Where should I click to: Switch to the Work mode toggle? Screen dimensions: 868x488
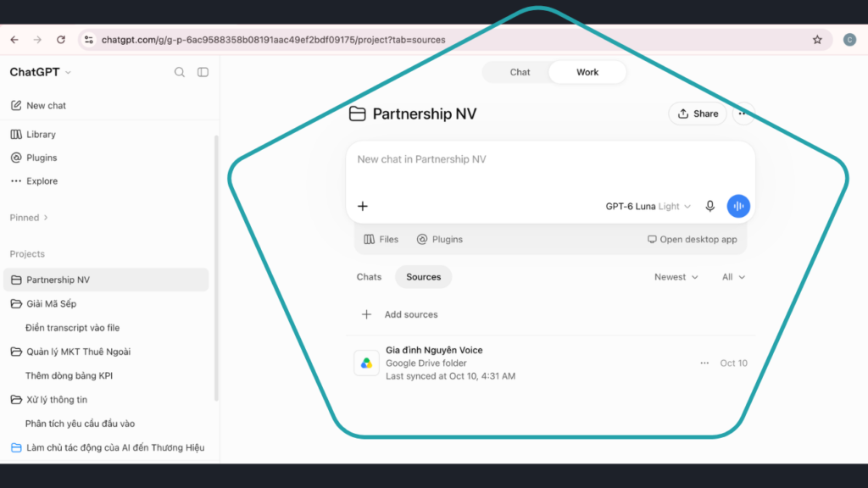(x=587, y=73)
